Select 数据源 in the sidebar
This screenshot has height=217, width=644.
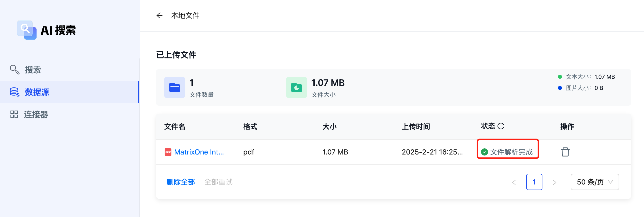tap(37, 92)
